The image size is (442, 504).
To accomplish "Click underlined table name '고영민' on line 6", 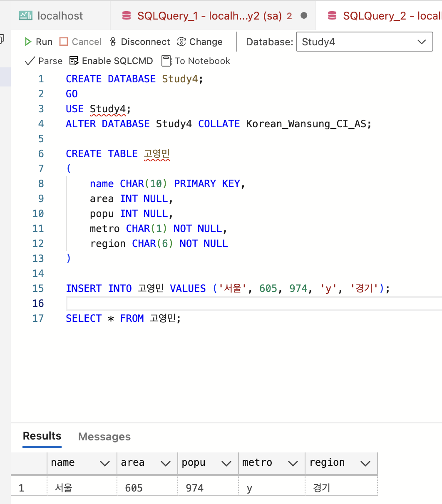I will (157, 154).
